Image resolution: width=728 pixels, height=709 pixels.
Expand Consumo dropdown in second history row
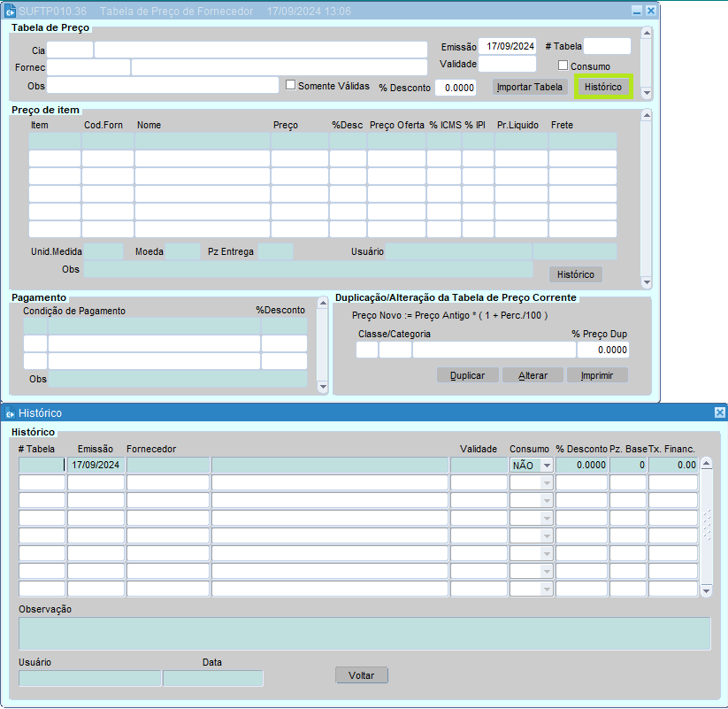547,482
